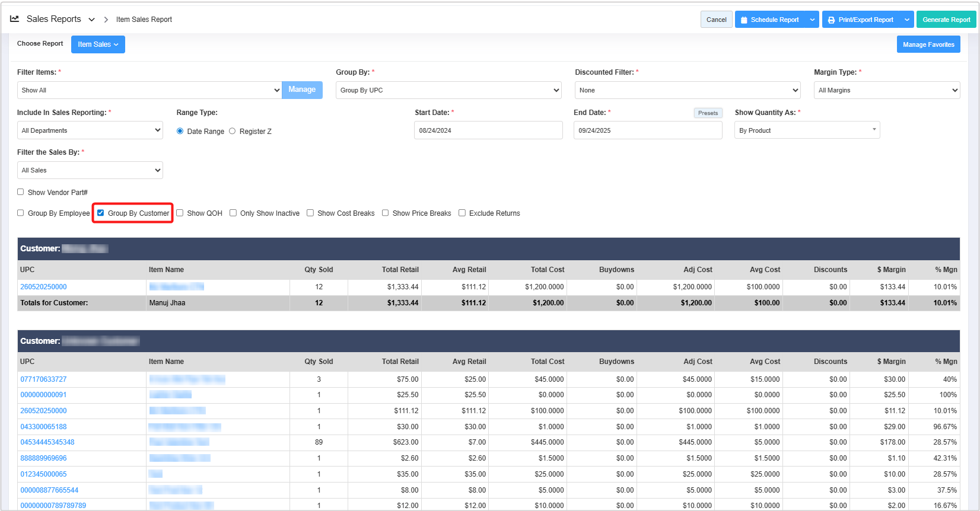Click the calendar icon on Schedule Report
The image size is (980, 511).
(x=744, y=20)
